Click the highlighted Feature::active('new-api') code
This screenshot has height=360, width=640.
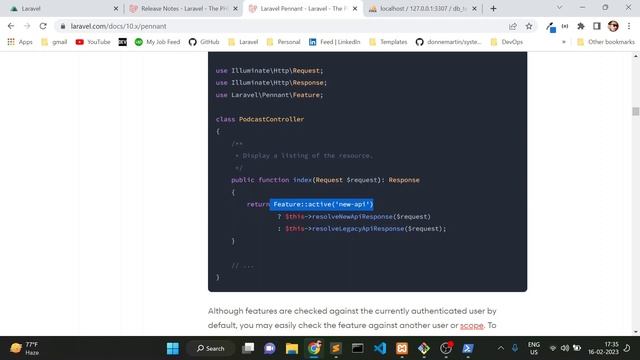322,204
